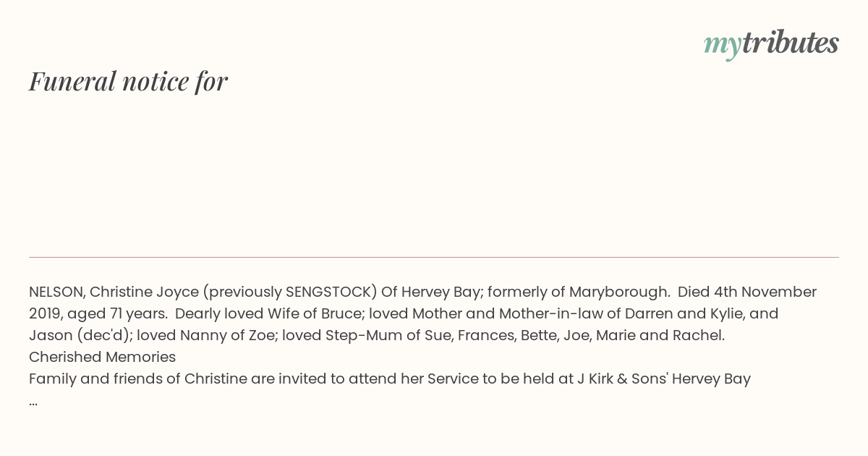Click 'aged 71 years' text
This screenshot has width=868, height=456.
coord(117,314)
